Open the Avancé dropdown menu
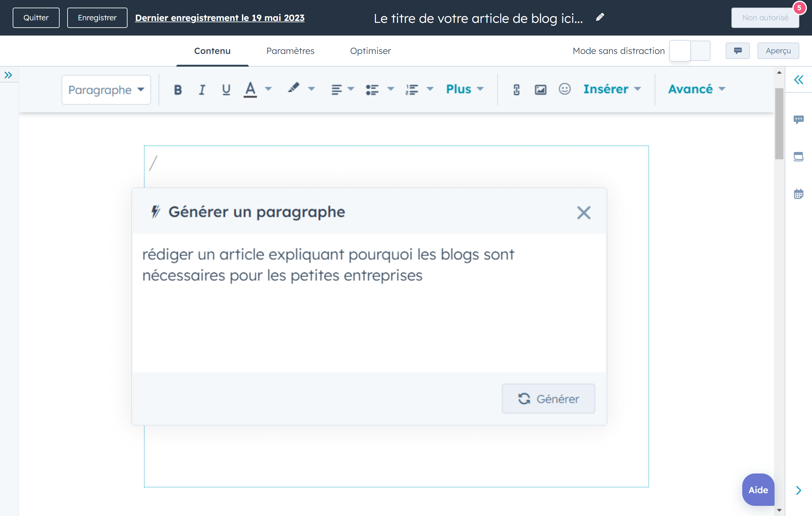This screenshot has width=812, height=516. (x=697, y=89)
